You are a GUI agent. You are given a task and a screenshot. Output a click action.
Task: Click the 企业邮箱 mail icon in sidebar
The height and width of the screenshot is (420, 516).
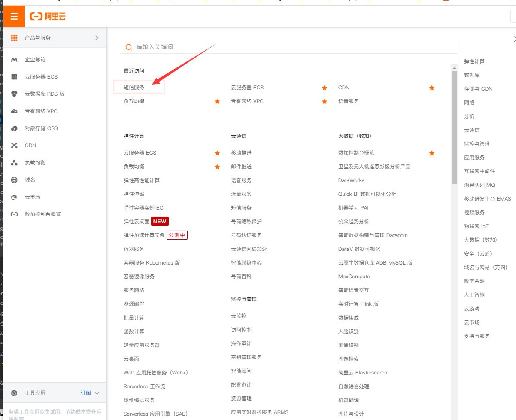[14, 60]
